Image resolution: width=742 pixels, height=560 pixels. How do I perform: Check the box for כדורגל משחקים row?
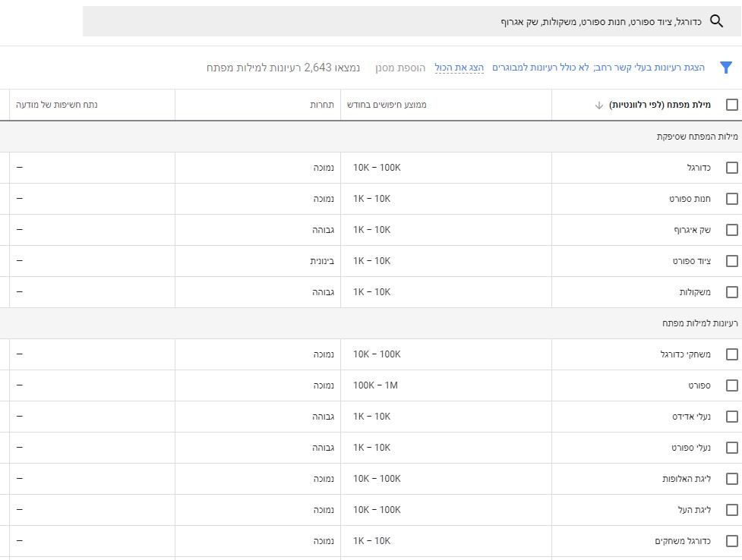point(731,541)
